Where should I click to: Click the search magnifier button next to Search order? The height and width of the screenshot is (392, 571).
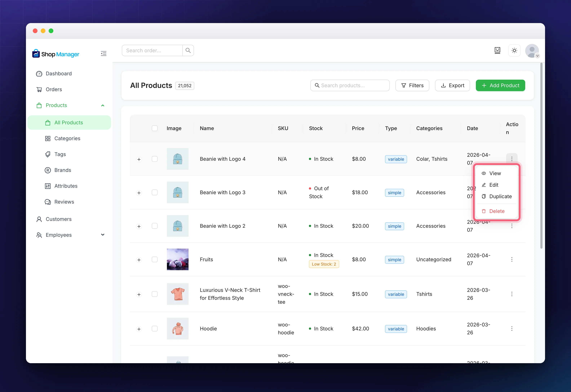click(x=188, y=50)
